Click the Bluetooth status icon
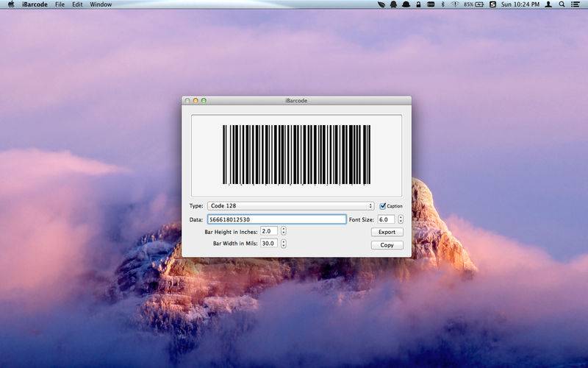 click(x=442, y=4)
